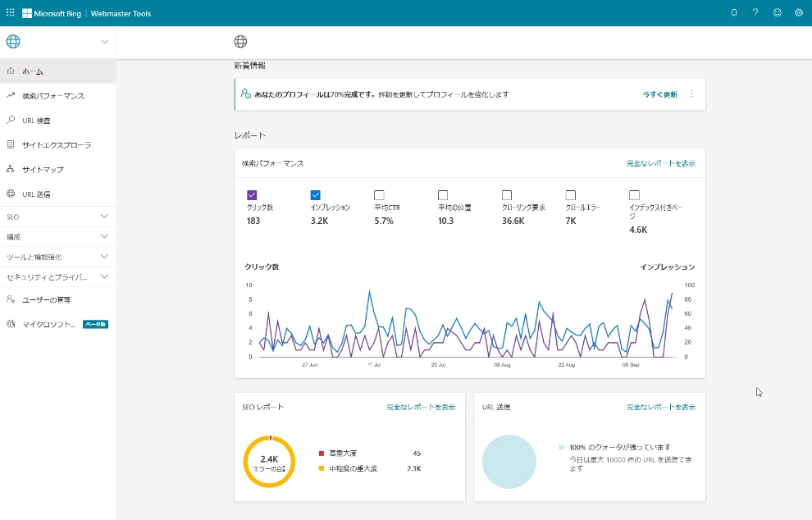Image resolution: width=812 pixels, height=520 pixels.
Task: Uncheck the インプレッション checkbox
Action: pyautogui.click(x=316, y=194)
